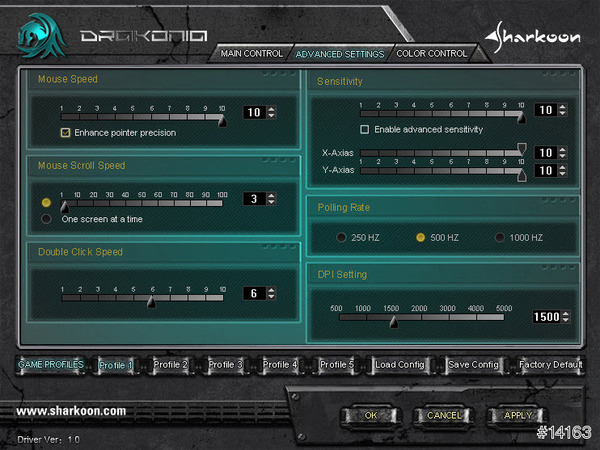Click the Polling Rate section title
This screenshot has height=450, width=600.
coord(344,207)
